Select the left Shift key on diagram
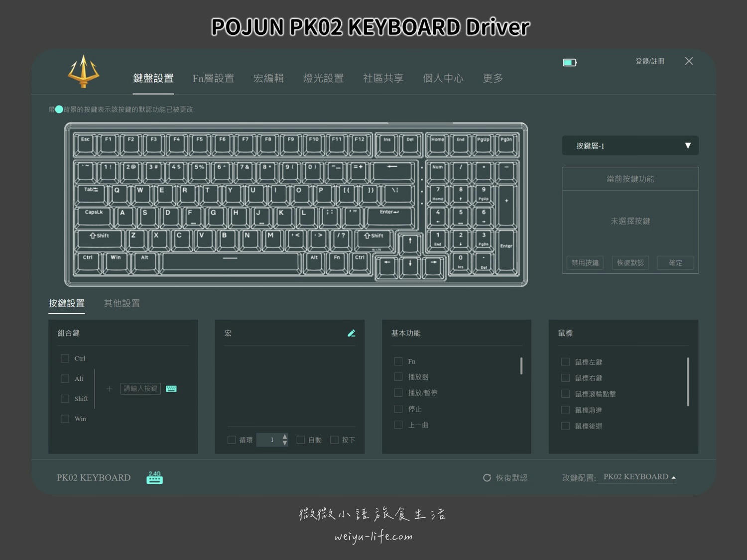Image resolution: width=747 pixels, height=560 pixels. (100, 239)
